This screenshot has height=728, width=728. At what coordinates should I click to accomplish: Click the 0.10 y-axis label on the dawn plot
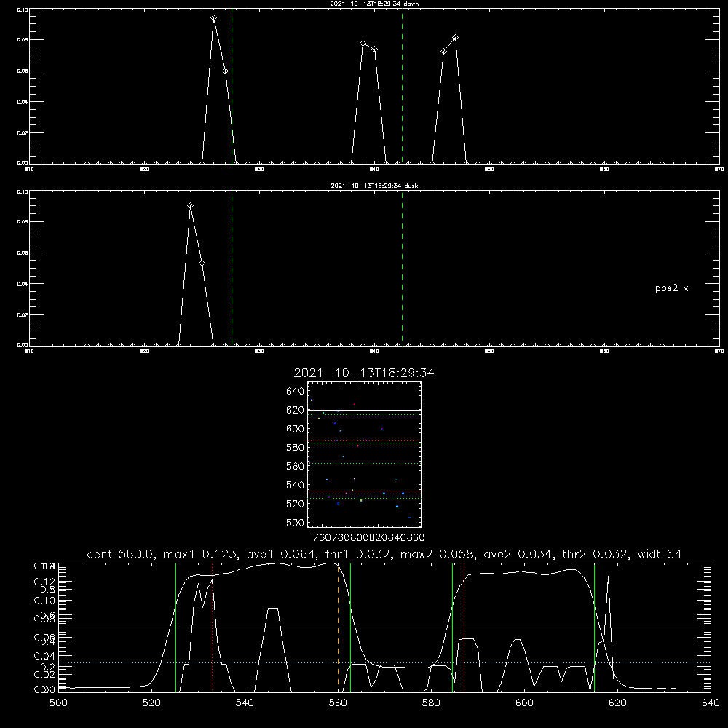tap(23, 9)
